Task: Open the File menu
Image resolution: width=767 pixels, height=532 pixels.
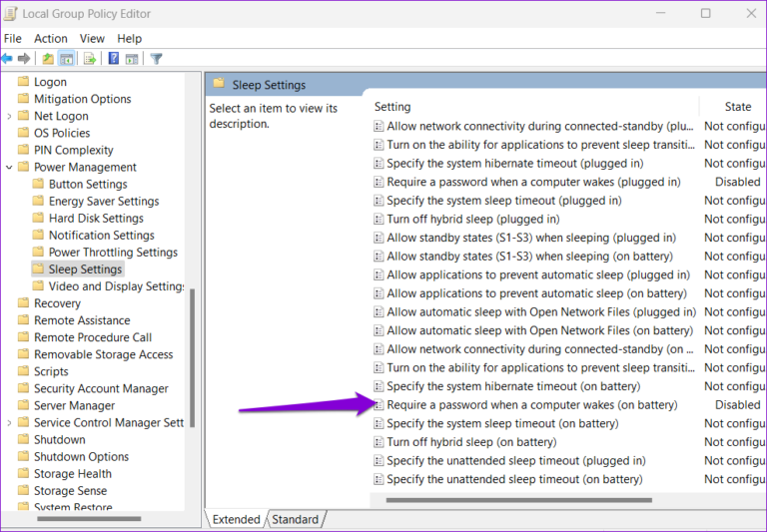Action: coord(13,39)
